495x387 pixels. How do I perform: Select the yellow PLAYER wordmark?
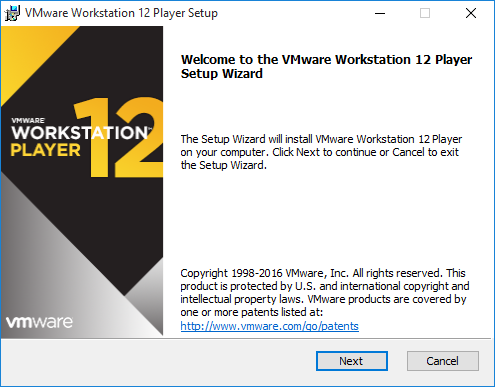point(45,150)
